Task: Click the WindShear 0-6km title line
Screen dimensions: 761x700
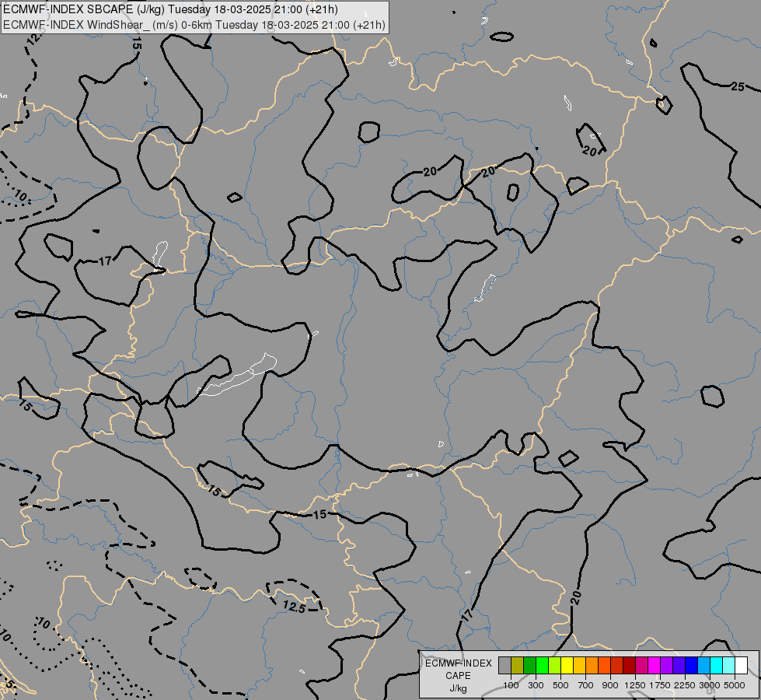Action: click(194, 25)
